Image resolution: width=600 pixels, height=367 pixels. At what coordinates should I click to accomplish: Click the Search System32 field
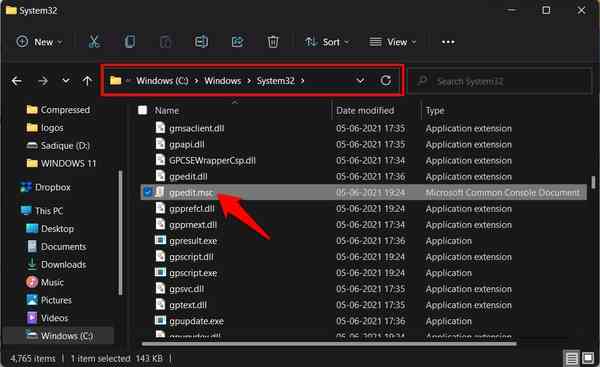pyautogui.click(x=500, y=81)
